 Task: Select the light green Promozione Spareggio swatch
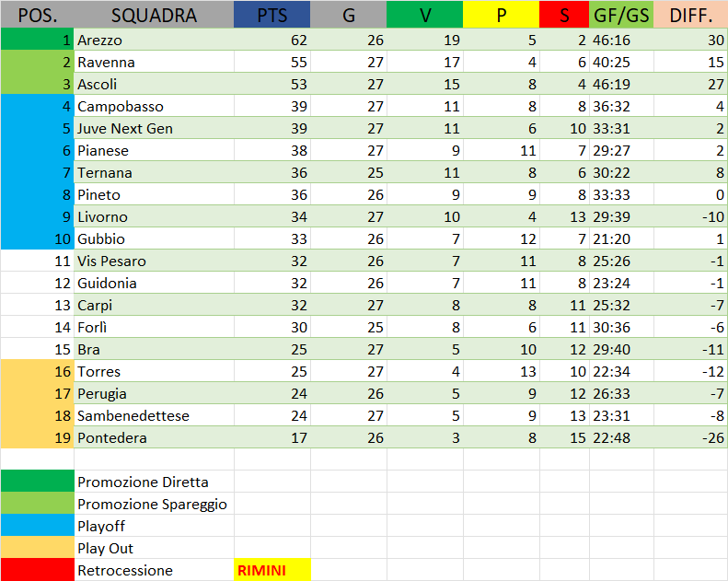click(37, 504)
